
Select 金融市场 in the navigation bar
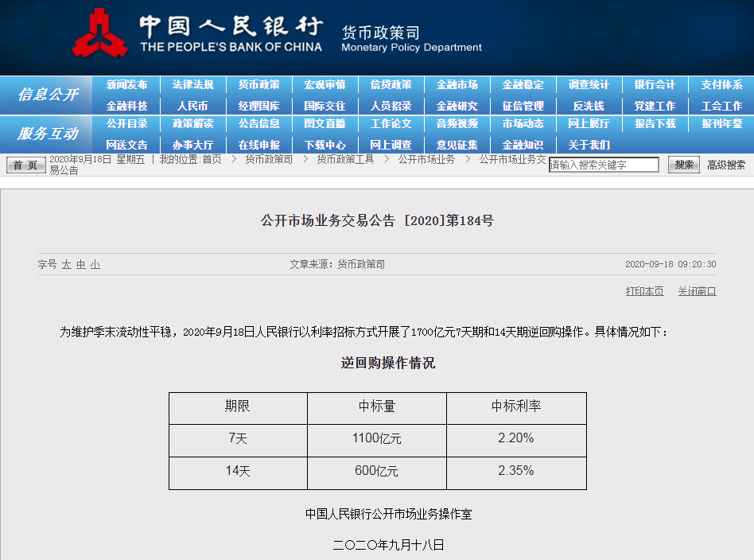(457, 85)
